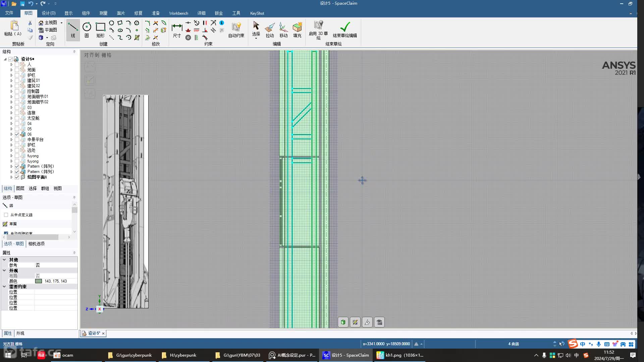This screenshot has width=644, height=362.
Task: Toggle visibility checkbox for 护栏 under 地面
Action: [17, 75]
